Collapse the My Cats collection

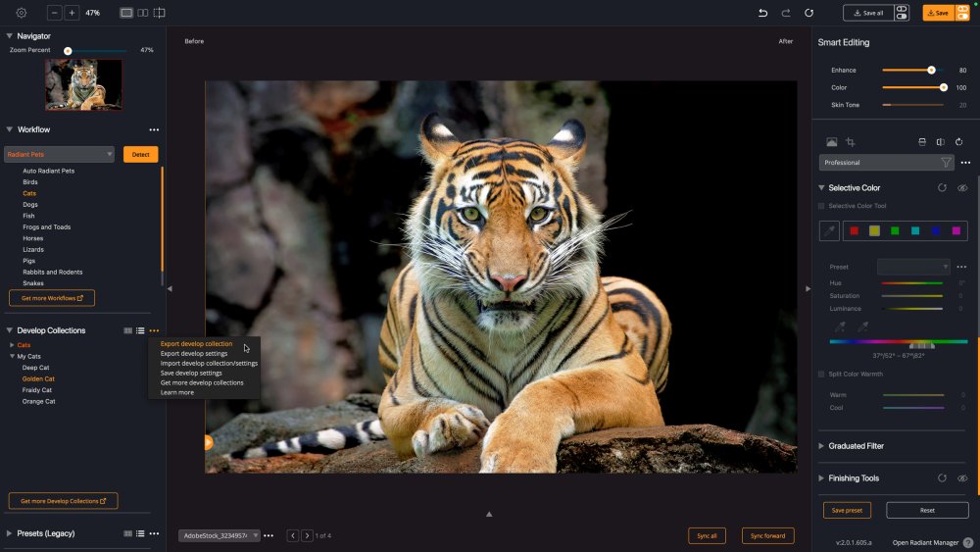click(x=12, y=356)
